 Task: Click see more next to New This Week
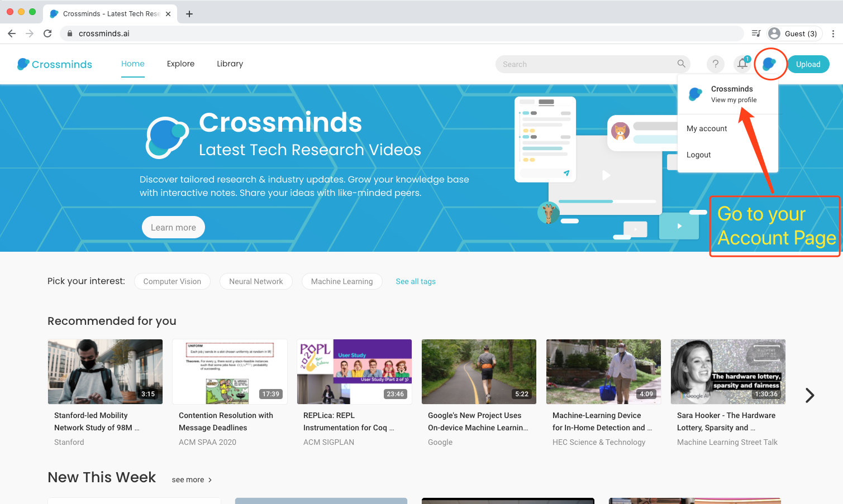[x=188, y=480]
